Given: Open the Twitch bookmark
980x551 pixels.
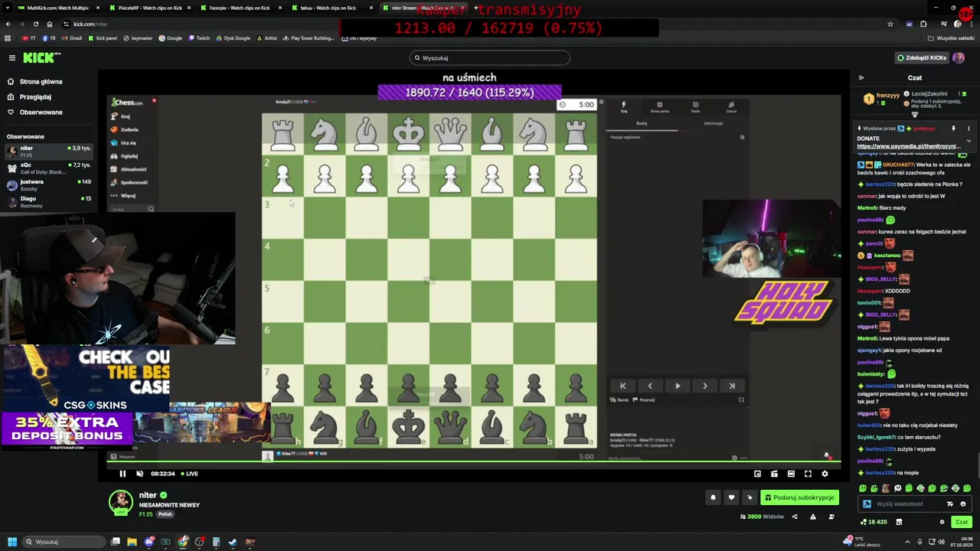Looking at the screenshot, I should (200, 38).
